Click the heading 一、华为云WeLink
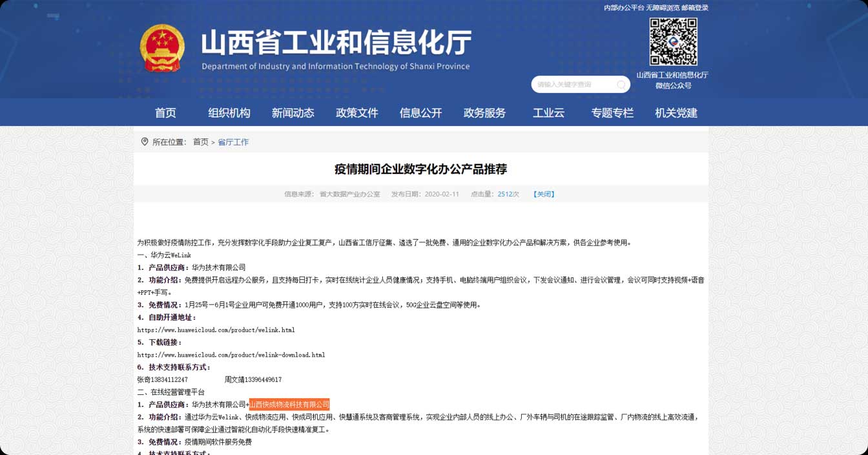The image size is (868, 455). (164, 255)
